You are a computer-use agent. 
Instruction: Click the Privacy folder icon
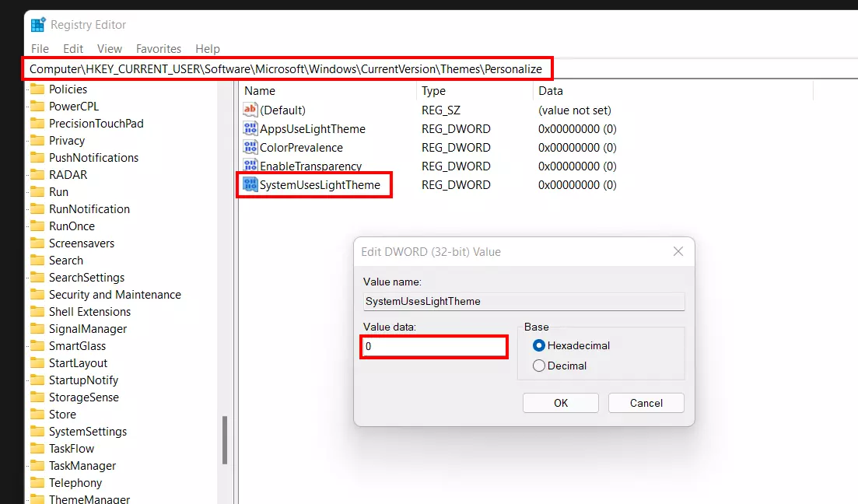[x=37, y=140]
